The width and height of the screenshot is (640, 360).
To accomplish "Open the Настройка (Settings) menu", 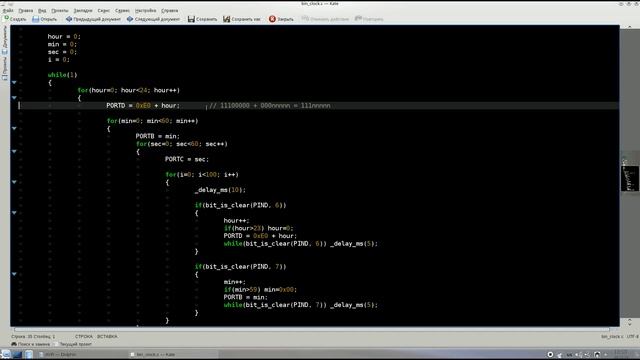I will click(145, 10).
